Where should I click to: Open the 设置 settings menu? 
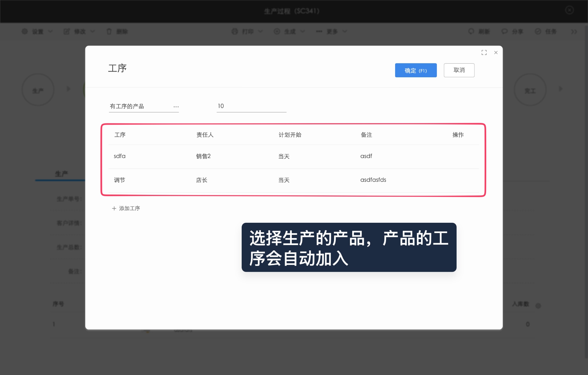coord(38,31)
